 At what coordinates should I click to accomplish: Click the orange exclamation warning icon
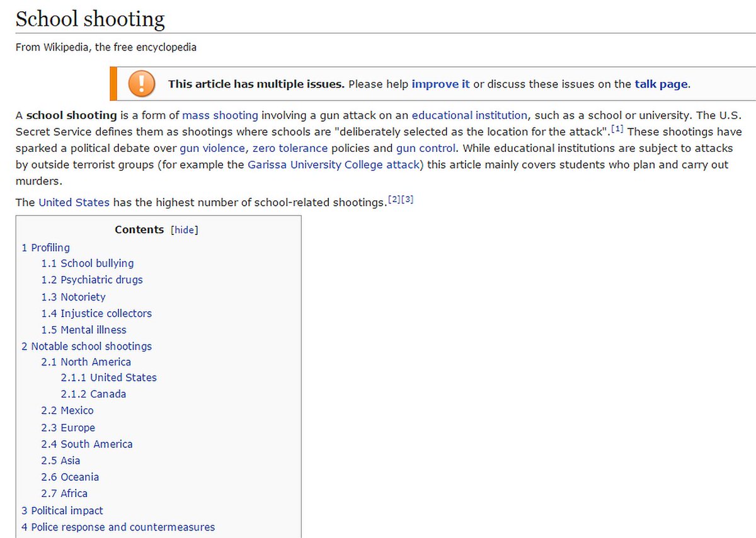tap(141, 84)
